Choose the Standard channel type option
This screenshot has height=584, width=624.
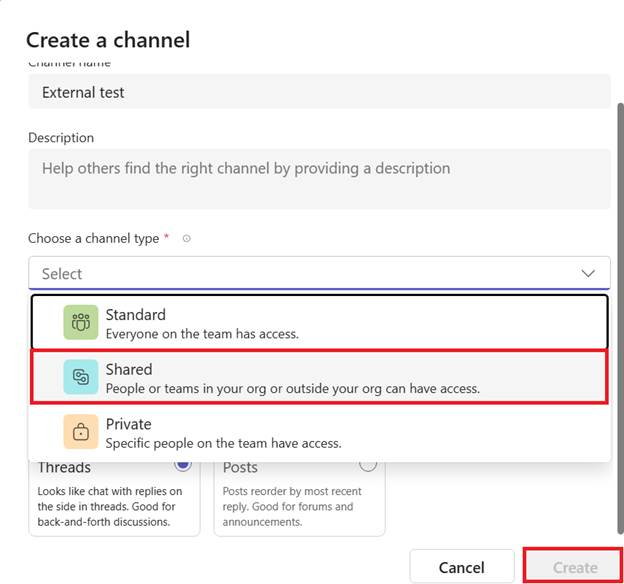319,322
